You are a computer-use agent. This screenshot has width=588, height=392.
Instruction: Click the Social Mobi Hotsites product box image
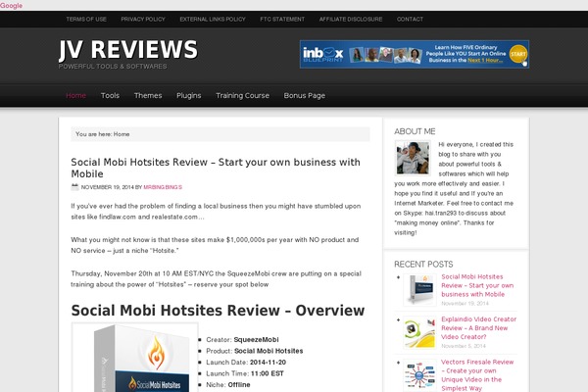tap(134, 358)
